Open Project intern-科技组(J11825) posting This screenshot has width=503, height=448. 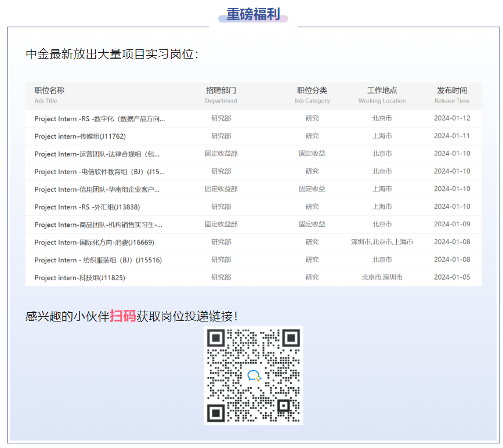pyautogui.click(x=80, y=277)
